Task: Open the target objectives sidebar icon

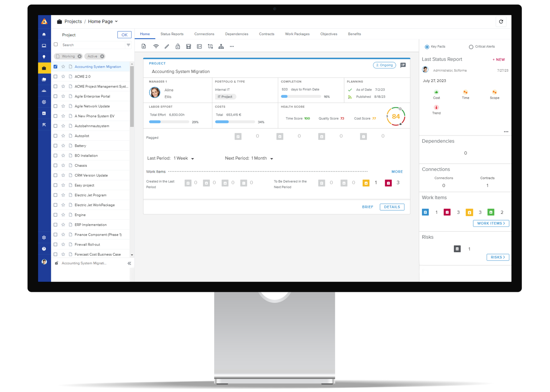Action: click(x=44, y=102)
